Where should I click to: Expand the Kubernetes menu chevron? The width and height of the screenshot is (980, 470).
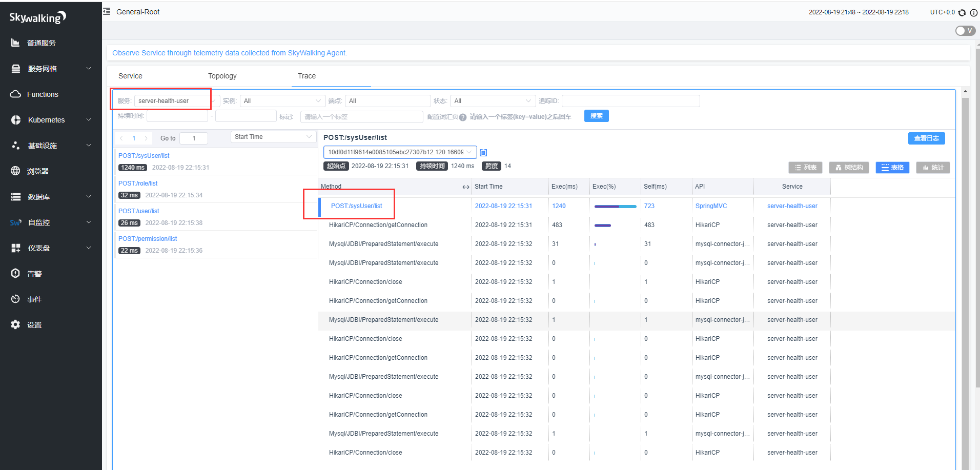click(x=89, y=119)
